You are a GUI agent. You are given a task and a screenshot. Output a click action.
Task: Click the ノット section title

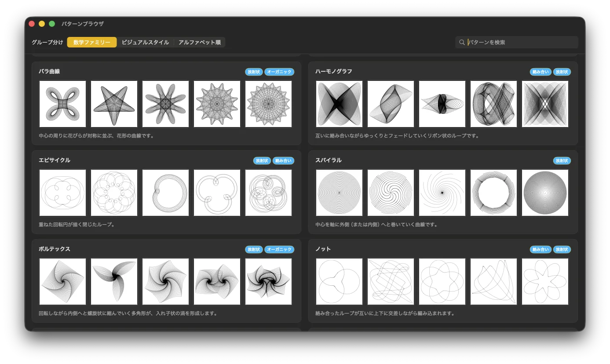pyautogui.click(x=323, y=249)
